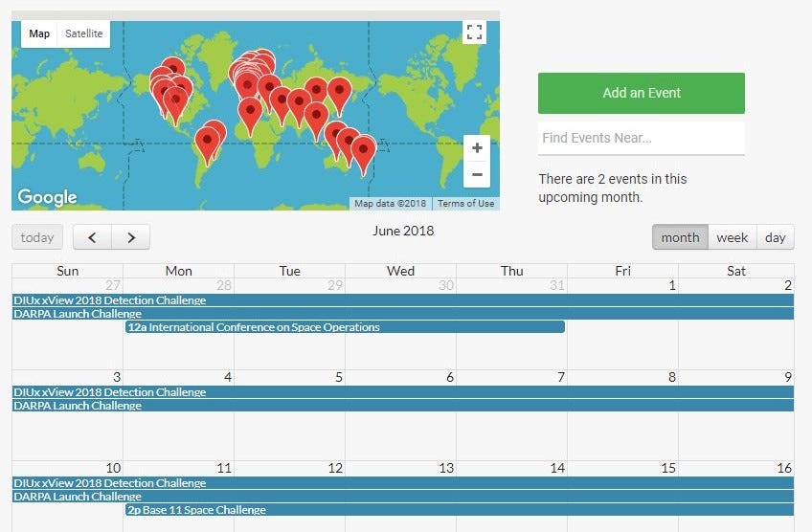Select day number 13 on calendar

pyautogui.click(x=446, y=468)
